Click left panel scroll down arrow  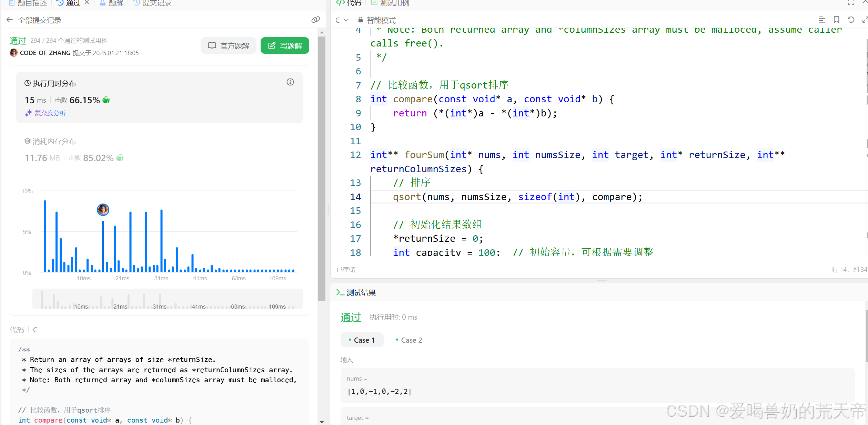(322, 422)
